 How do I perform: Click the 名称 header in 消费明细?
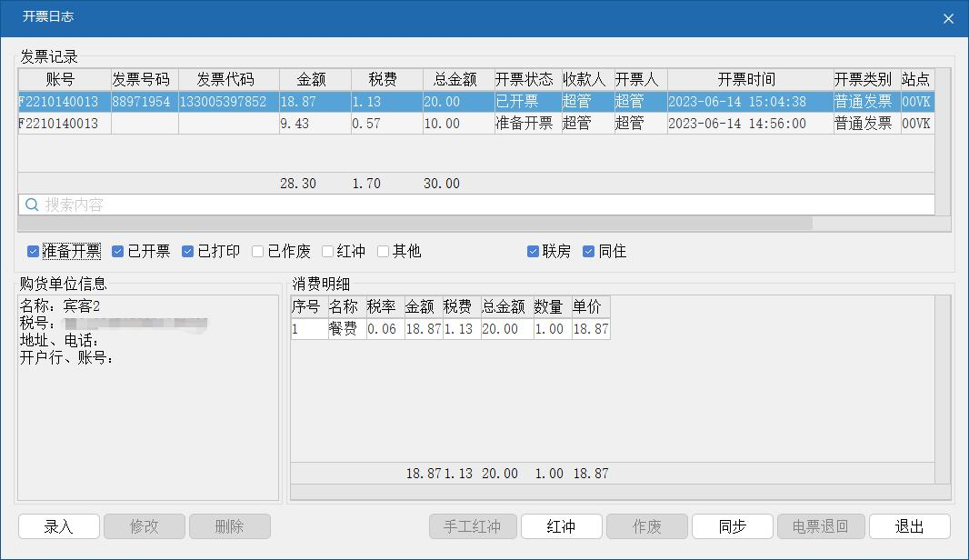coord(346,306)
